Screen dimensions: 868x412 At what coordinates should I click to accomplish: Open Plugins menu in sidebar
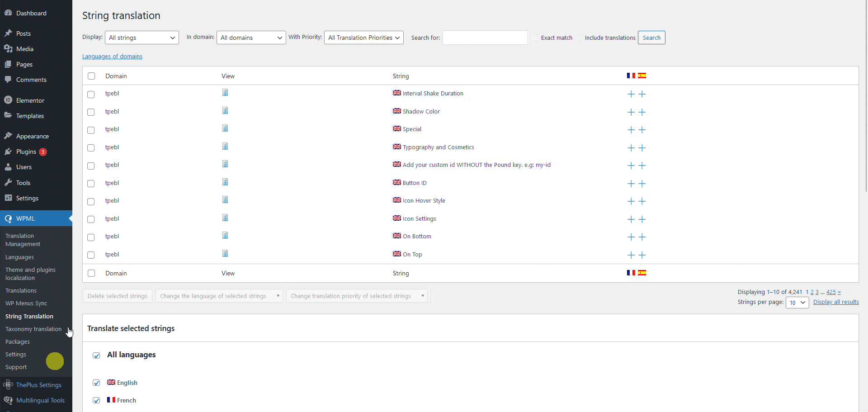pos(26,152)
